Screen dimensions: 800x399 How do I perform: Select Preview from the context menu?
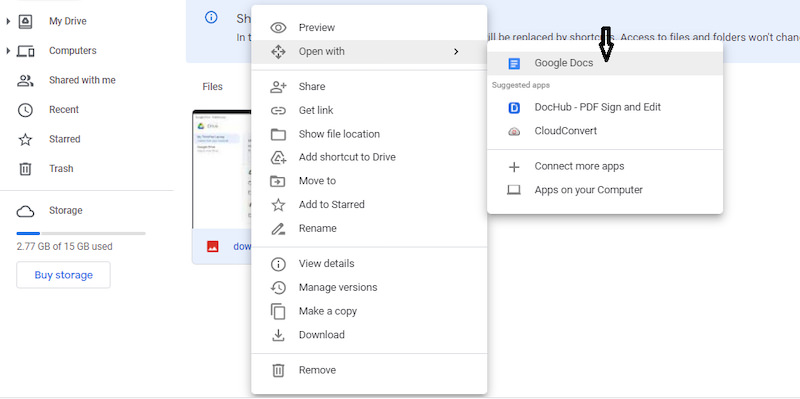[369, 28]
